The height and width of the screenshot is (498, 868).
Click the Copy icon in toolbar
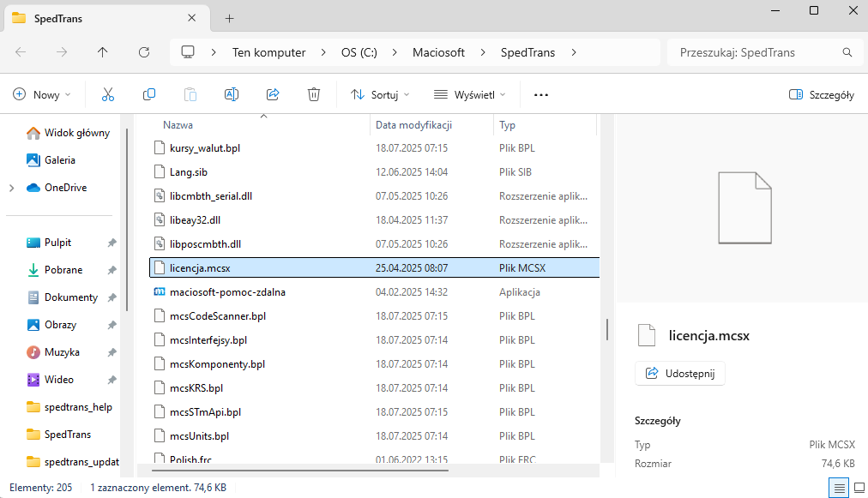point(149,94)
